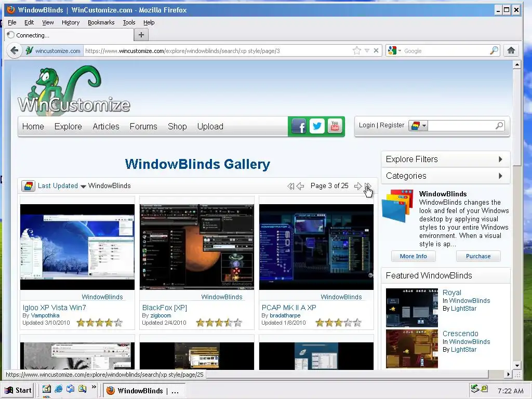This screenshot has height=399, width=532.
Task: Open the WinCustomize YouTube icon
Action: click(335, 127)
